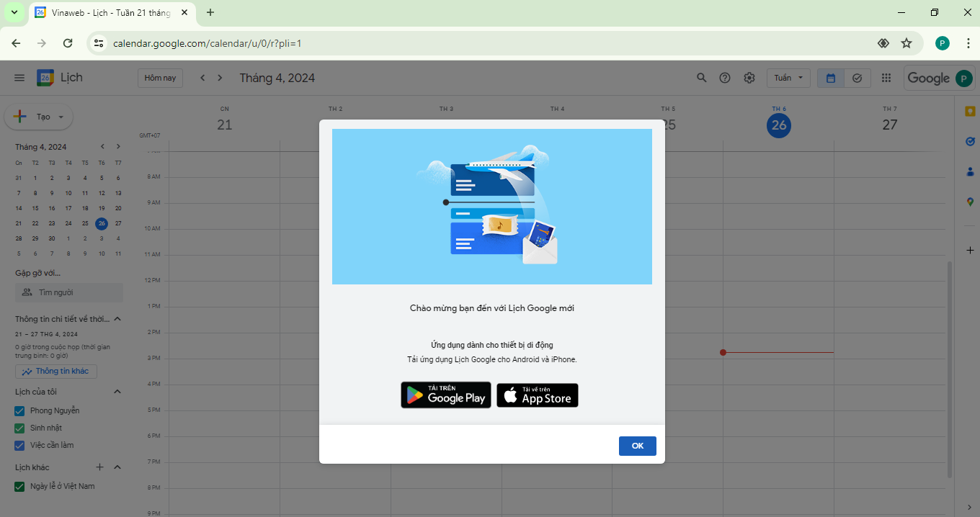Click the search magnifier icon
This screenshot has height=517, width=980.
coord(701,78)
